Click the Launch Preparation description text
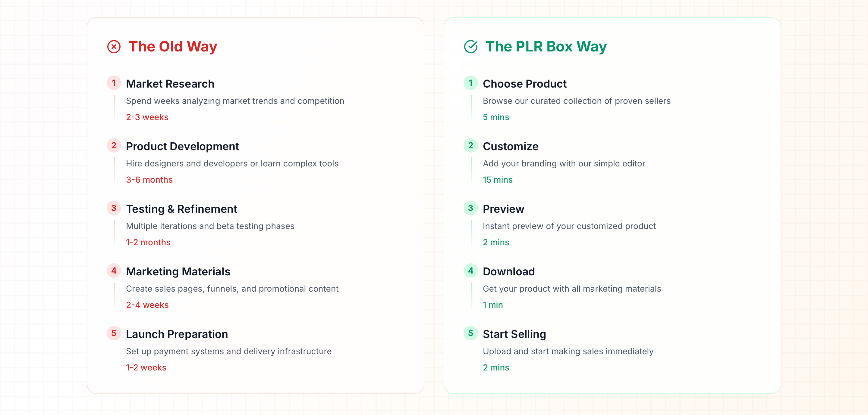Screen dimensions: 868x415 229,352
